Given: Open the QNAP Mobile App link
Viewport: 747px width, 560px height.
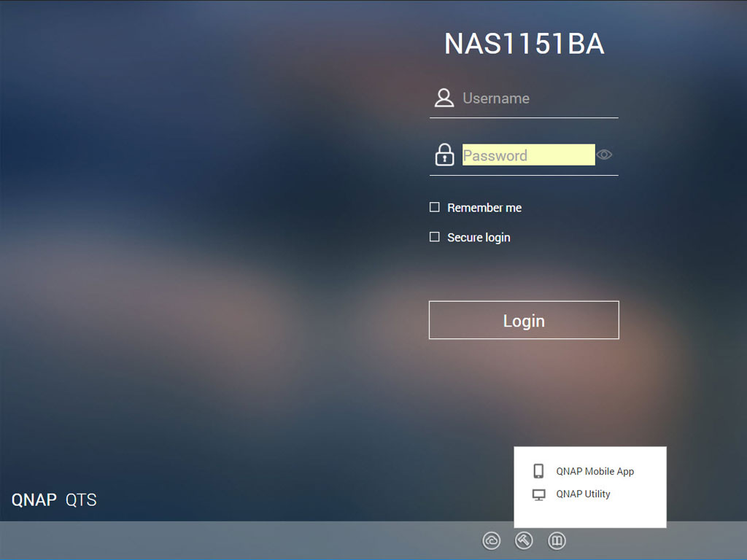Looking at the screenshot, I should [x=595, y=472].
